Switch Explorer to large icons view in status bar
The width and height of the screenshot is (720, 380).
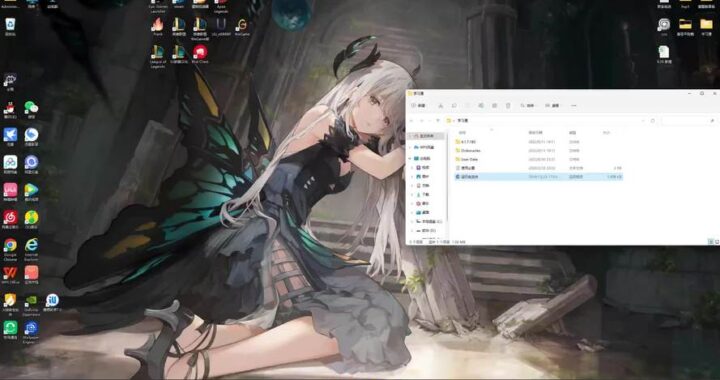(717, 241)
